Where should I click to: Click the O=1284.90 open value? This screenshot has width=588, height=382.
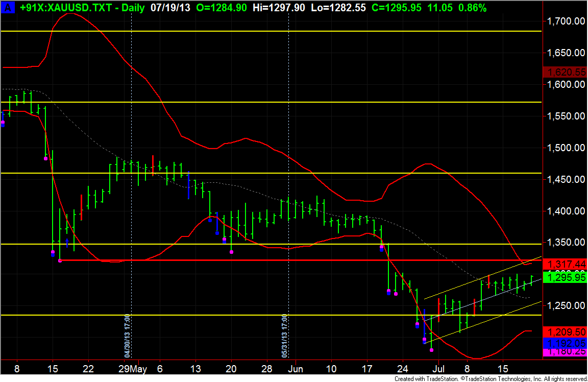point(221,8)
